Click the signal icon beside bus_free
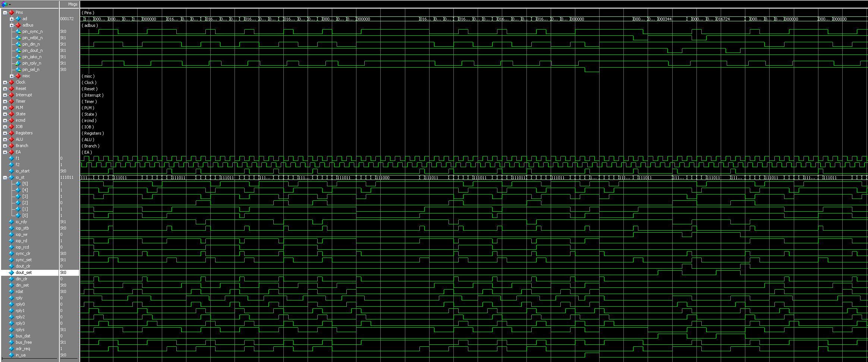Screen dimensions: 868x362 pos(11,342)
